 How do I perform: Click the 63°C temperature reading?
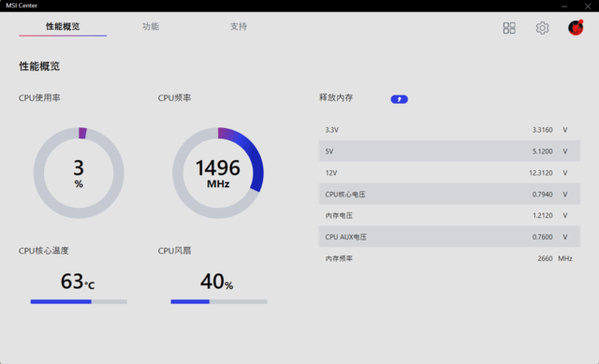point(78,282)
